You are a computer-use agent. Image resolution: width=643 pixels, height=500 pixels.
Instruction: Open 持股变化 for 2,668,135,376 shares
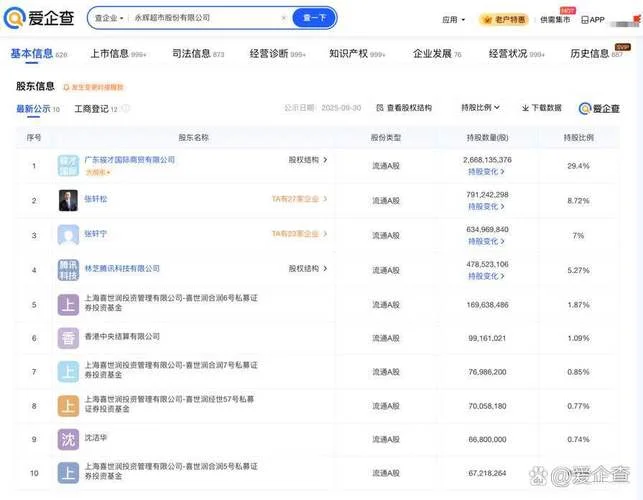click(486, 171)
